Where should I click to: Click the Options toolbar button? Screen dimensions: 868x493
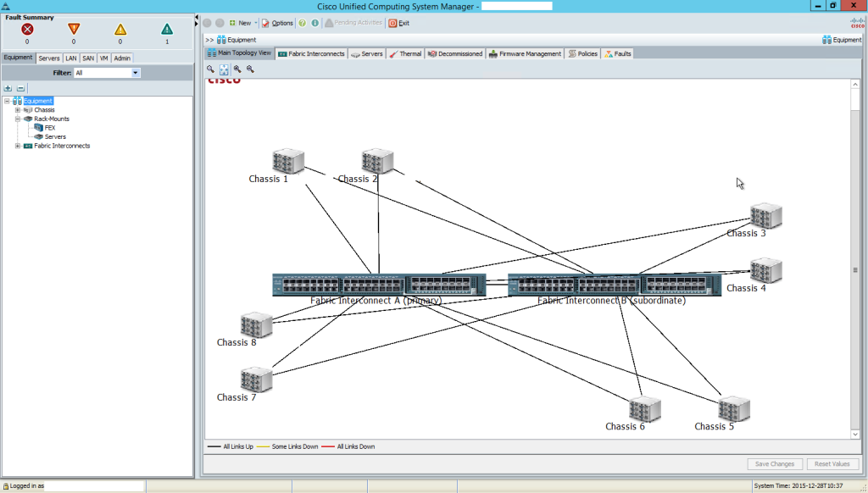click(277, 23)
